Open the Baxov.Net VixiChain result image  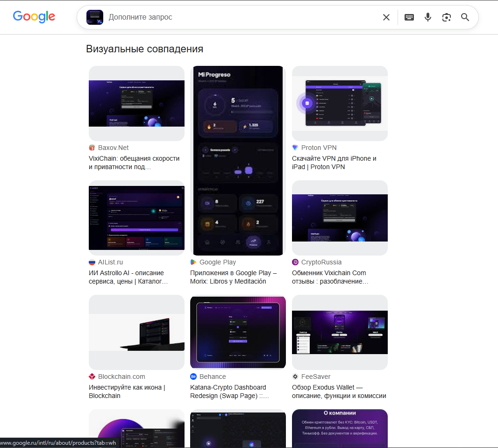coord(136,104)
